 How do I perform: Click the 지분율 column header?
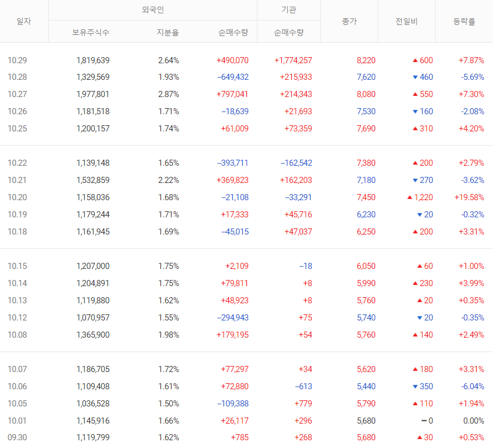(168, 32)
